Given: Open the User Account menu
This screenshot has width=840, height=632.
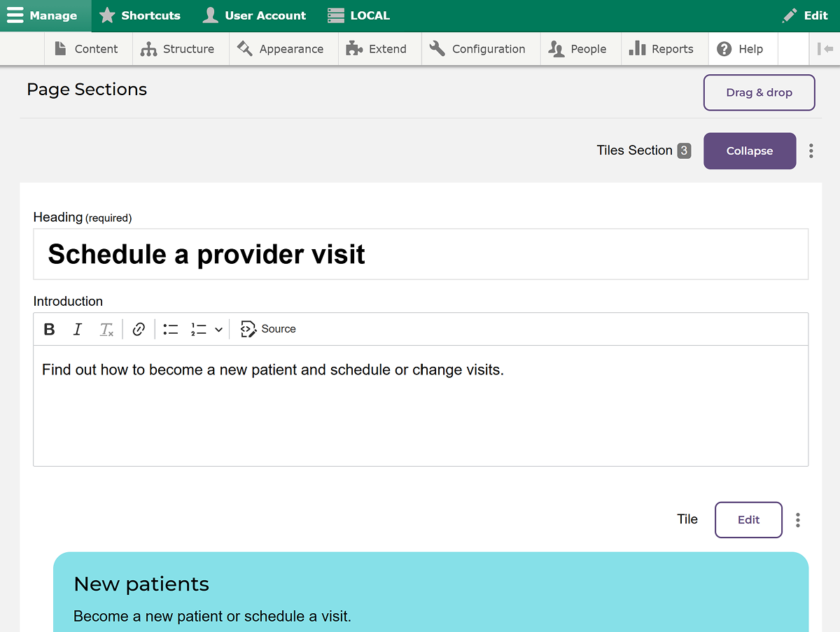Looking at the screenshot, I should pyautogui.click(x=254, y=15).
